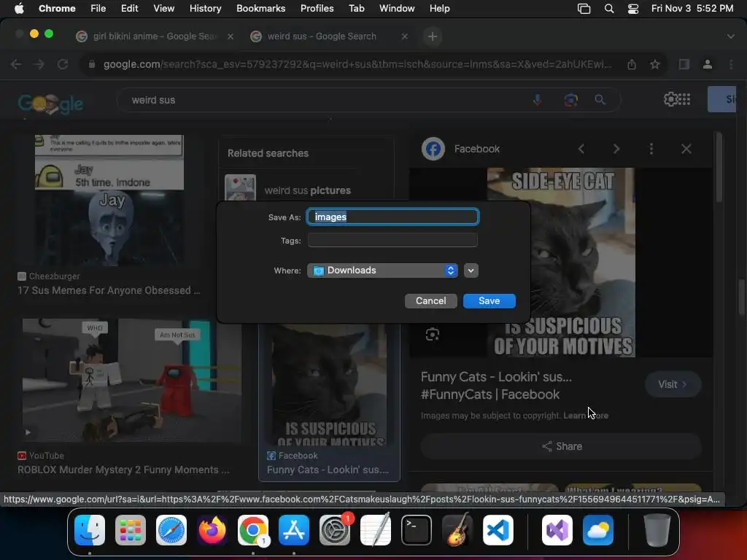
Task: Reload the page
Action: point(63,64)
